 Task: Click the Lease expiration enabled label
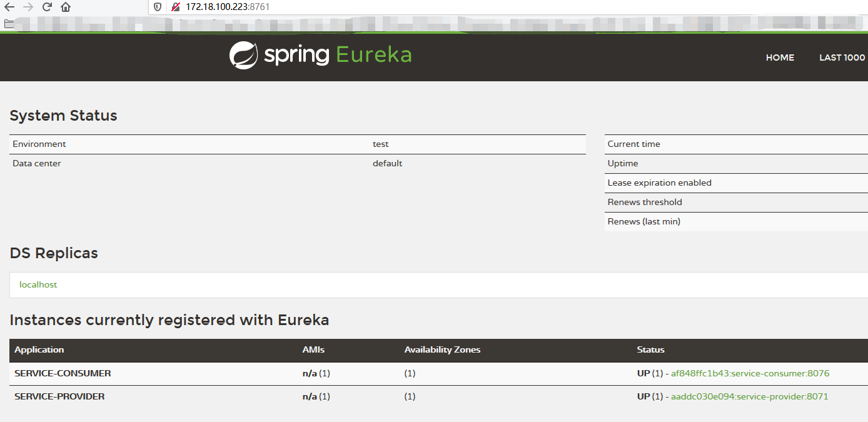(x=659, y=183)
